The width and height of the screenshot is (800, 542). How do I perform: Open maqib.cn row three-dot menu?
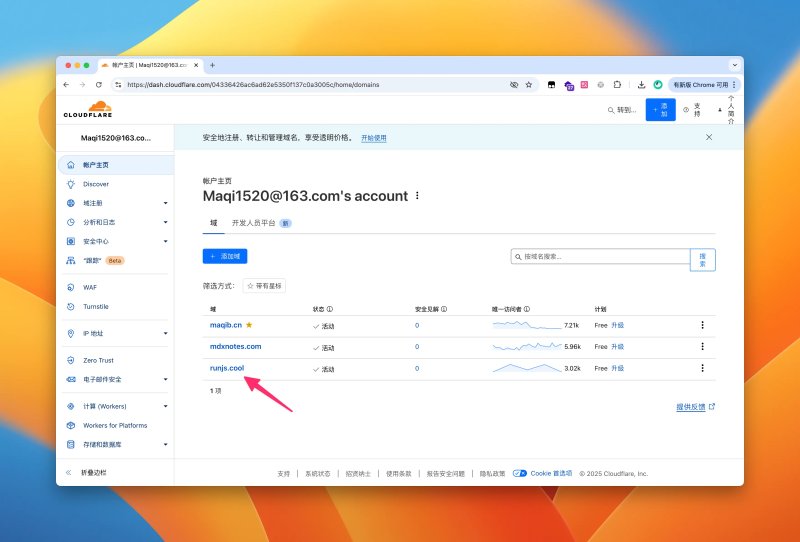click(703, 325)
